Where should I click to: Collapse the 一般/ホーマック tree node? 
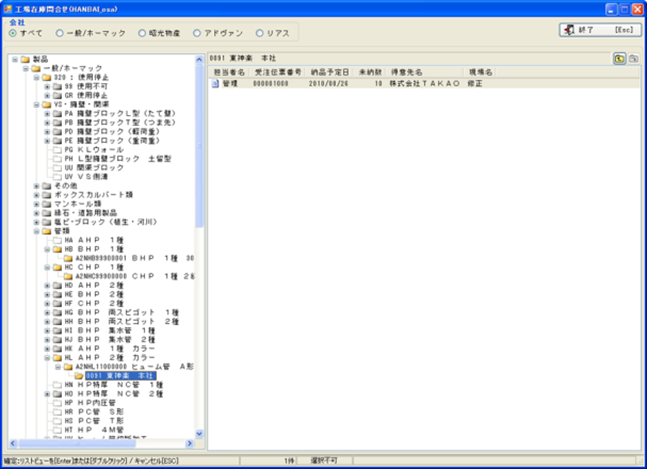(x=26, y=68)
